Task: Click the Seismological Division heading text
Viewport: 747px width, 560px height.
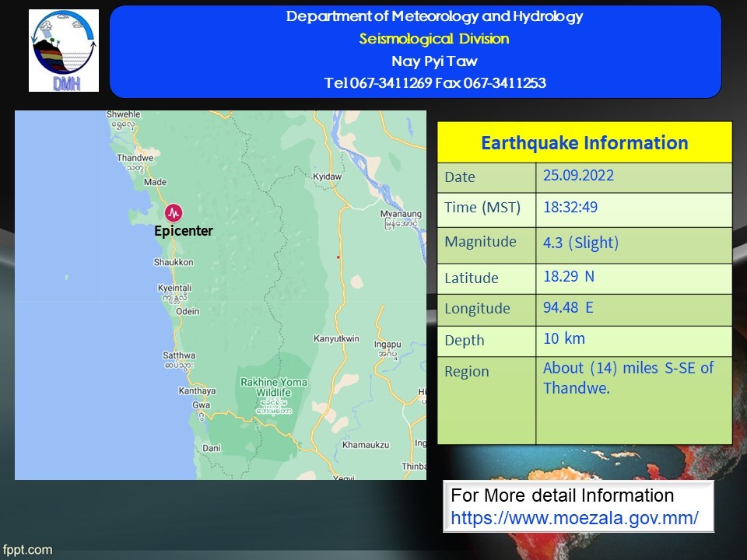Action: pyautogui.click(x=434, y=39)
